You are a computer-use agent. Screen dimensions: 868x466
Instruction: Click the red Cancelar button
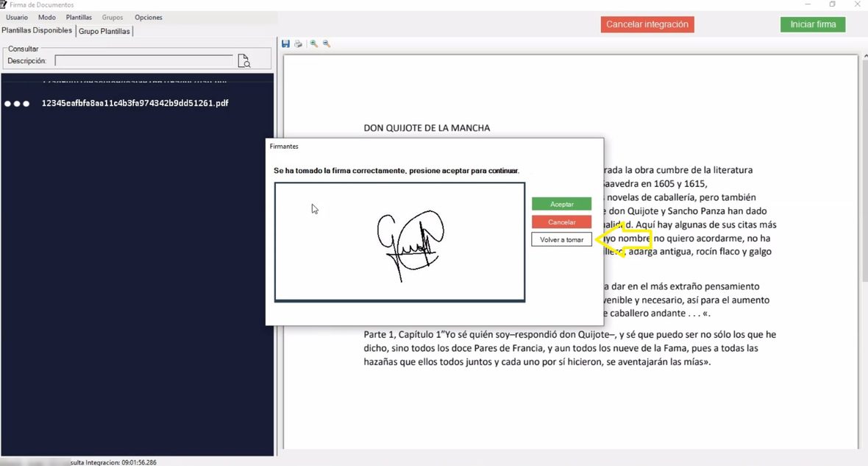(x=561, y=222)
